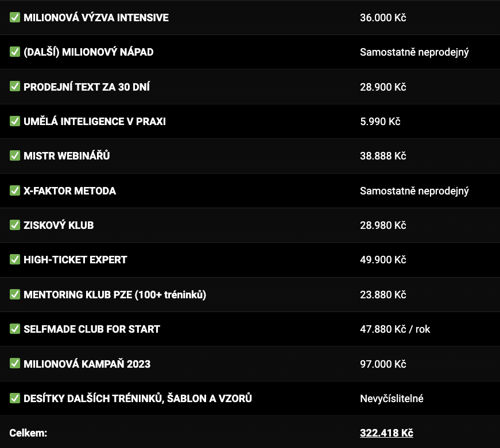Screen dimensions: 500x448
Task: Click the green checkmark beside MILIONOVÁ VÝZVA INTENSIVE
Action: click(15, 17)
